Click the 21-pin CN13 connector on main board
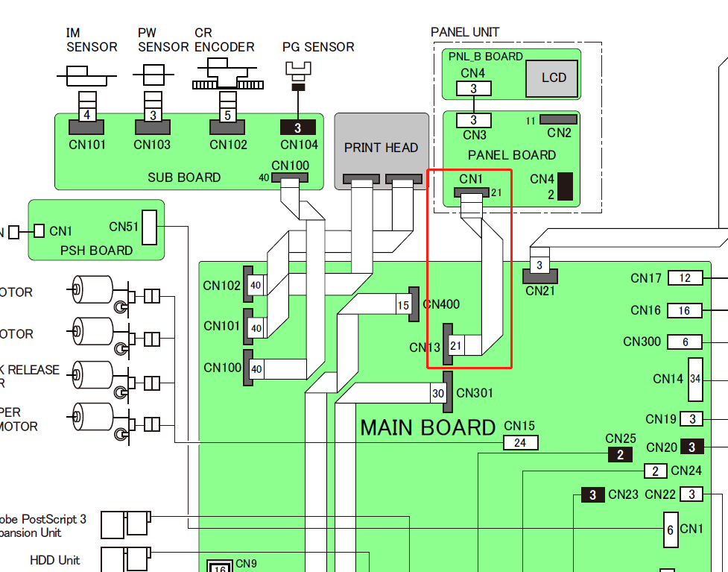728x572 pixels. click(449, 345)
